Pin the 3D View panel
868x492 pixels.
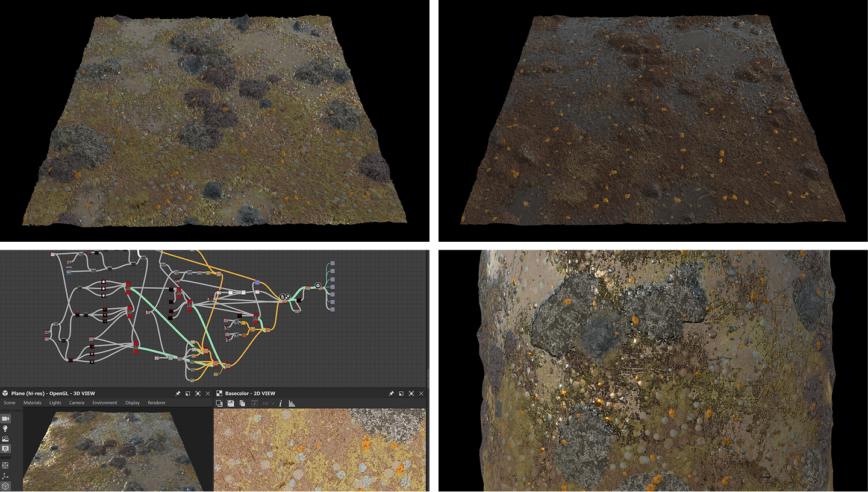(x=178, y=393)
